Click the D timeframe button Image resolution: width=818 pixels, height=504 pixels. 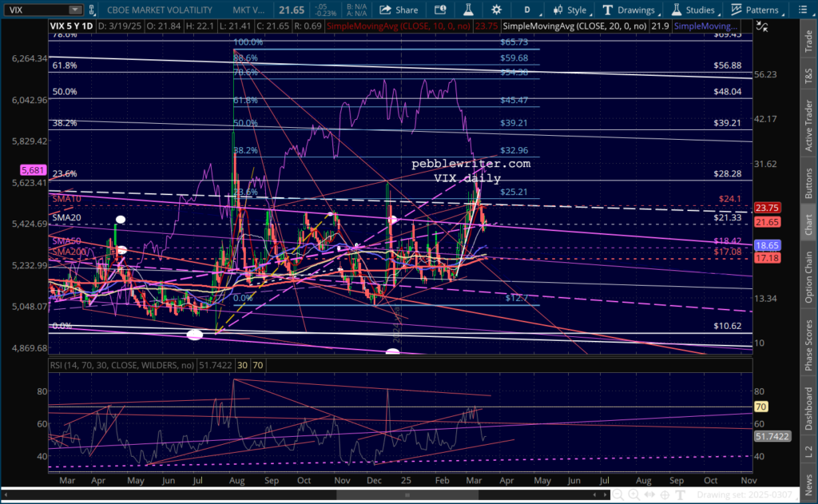click(x=526, y=10)
